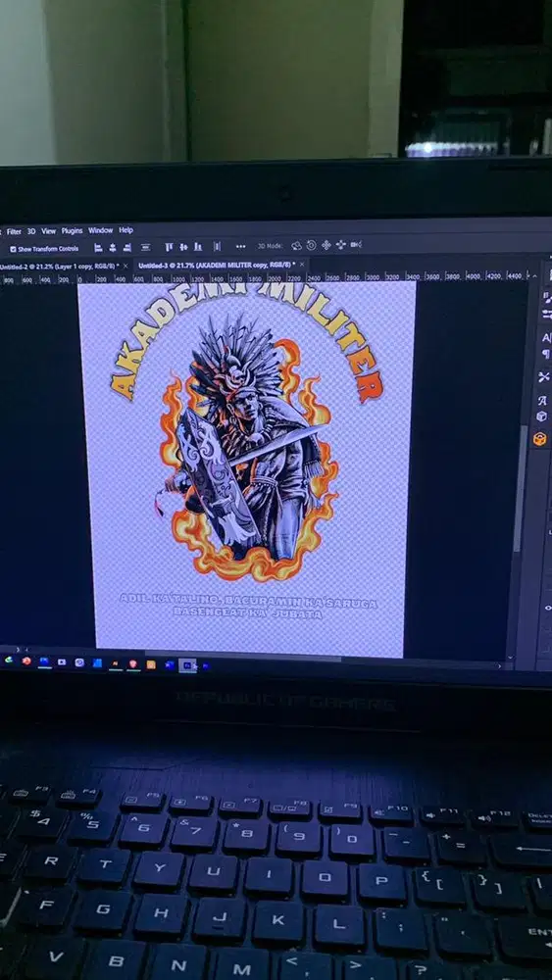Open the orange plugin cube panel icon

point(539,439)
